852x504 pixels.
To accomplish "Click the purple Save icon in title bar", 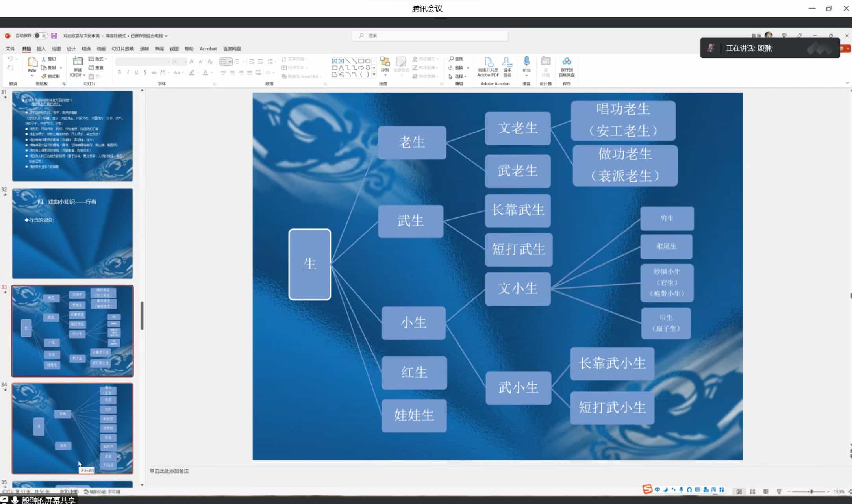I will [x=54, y=35].
